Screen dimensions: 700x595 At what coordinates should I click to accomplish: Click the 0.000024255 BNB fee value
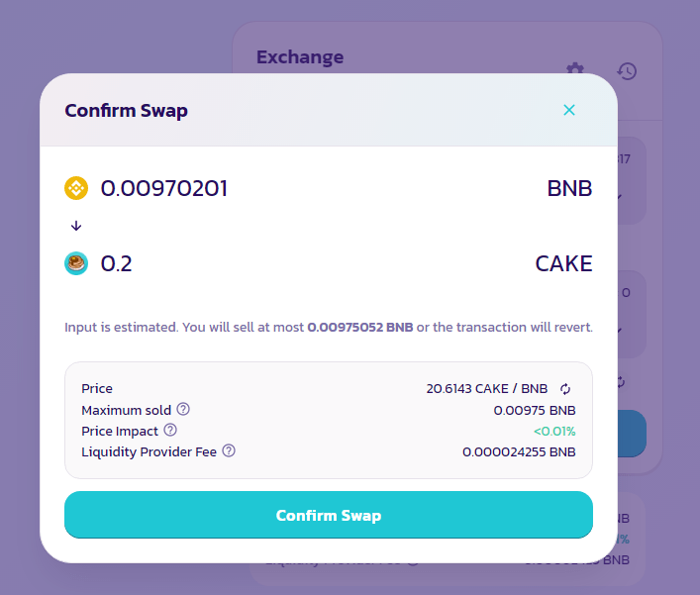(519, 451)
